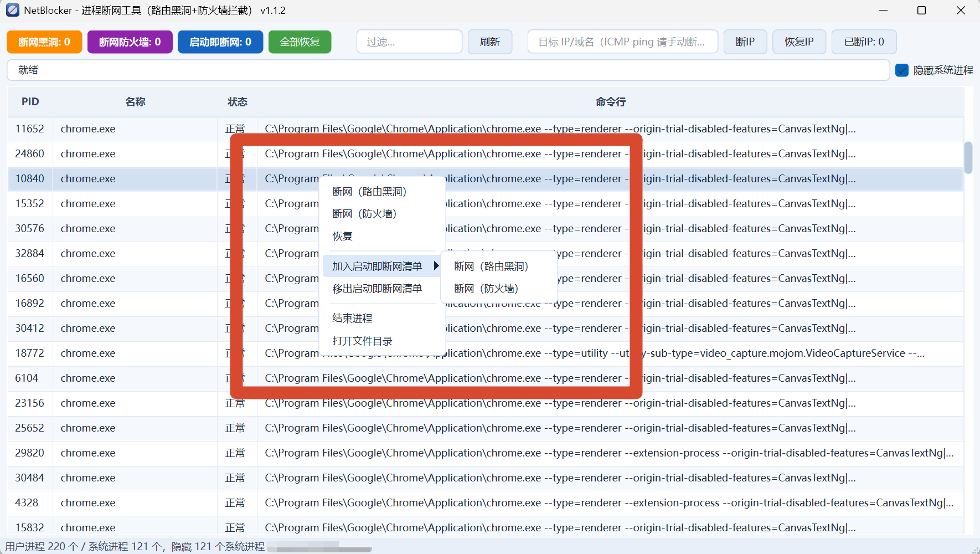980x554 pixels.
Task: Click the 刷新 button
Action: [x=490, y=42]
